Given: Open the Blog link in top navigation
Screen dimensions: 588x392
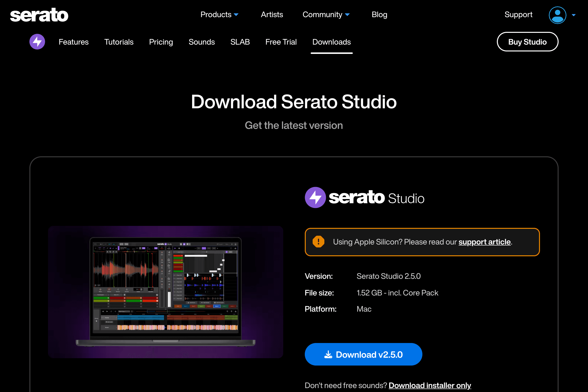Looking at the screenshot, I should pyautogui.click(x=379, y=14).
